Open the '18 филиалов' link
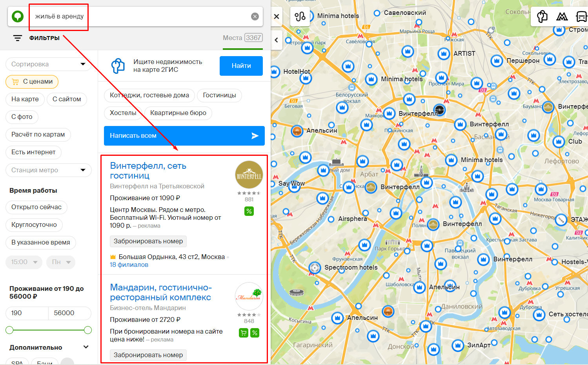 [x=129, y=265]
